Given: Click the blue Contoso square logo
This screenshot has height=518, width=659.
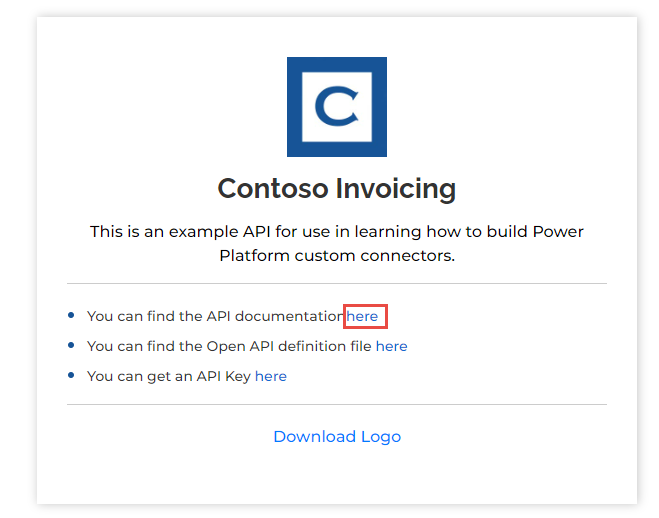Looking at the screenshot, I should click(x=337, y=107).
